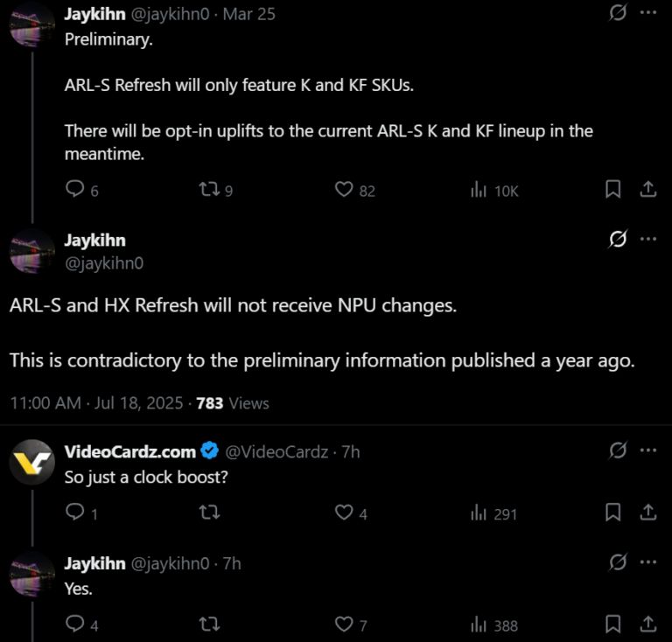Repost the tweet with 9 reposts
Viewport: 672px width, 642px height.
(x=208, y=189)
